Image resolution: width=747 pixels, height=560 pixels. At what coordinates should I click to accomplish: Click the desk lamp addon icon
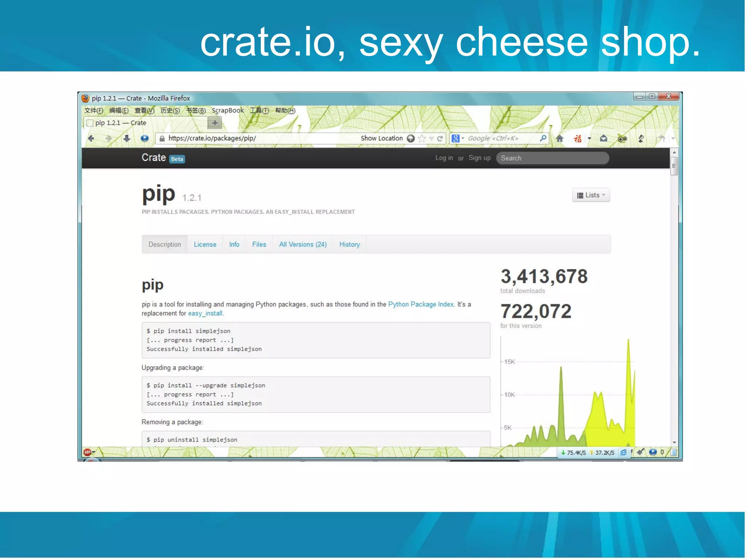(x=641, y=138)
